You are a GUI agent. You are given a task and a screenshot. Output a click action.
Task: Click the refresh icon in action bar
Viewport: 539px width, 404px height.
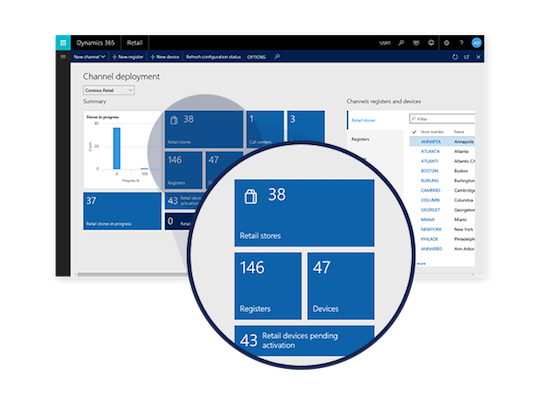(455, 57)
